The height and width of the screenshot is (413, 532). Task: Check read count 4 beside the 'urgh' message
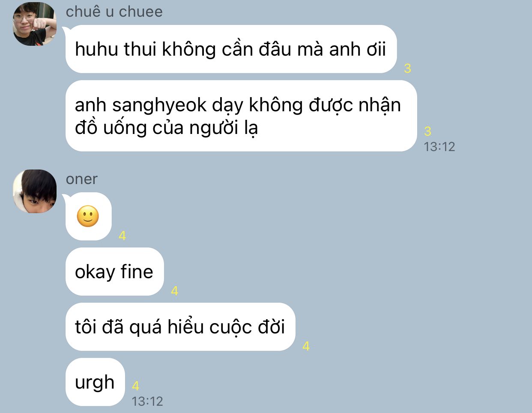pos(135,386)
